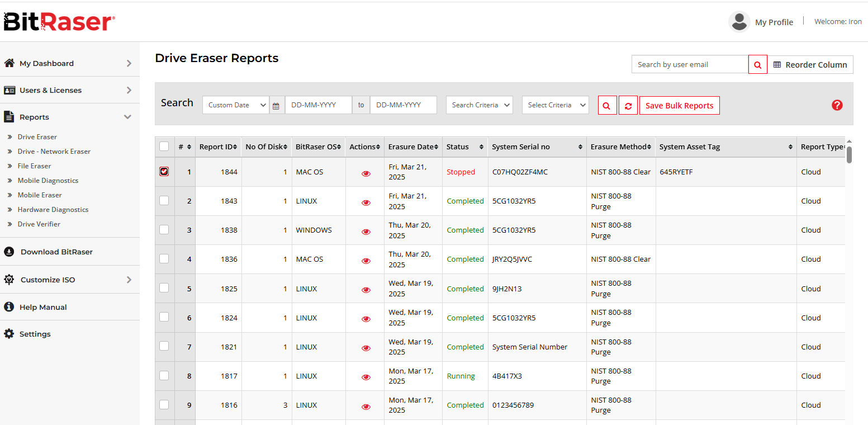Check the checkbox for report 1838
The width and height of the screenshot is (868, 425).
pyautogui.click(x=164, y=229)
